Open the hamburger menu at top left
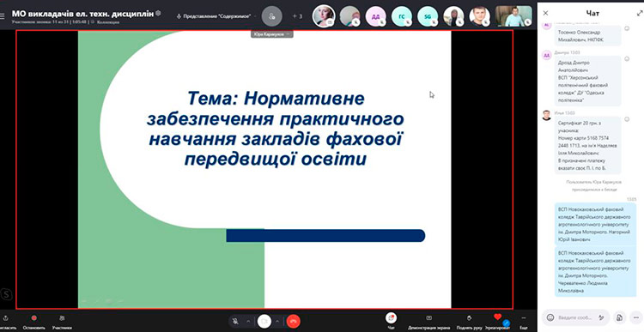 3,16
